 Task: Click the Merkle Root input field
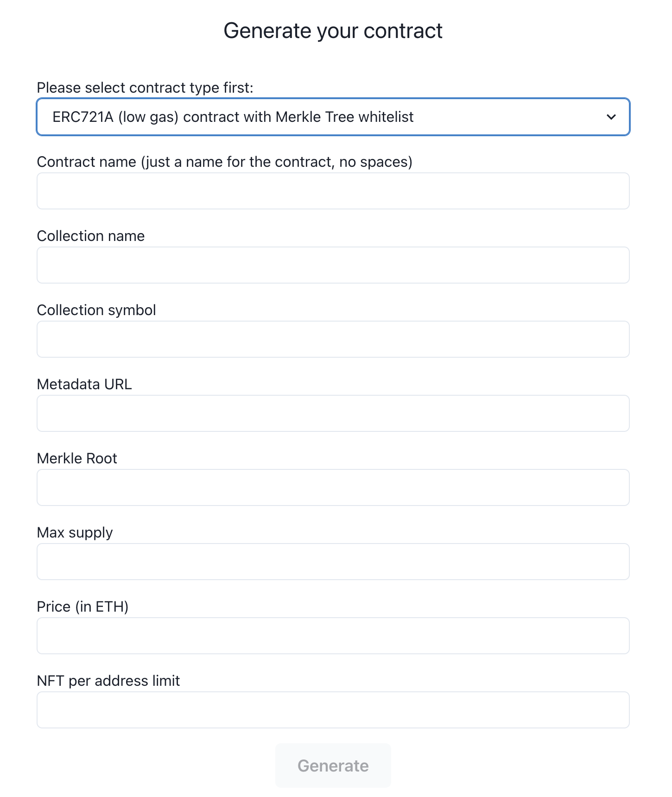tap(333, 487)
